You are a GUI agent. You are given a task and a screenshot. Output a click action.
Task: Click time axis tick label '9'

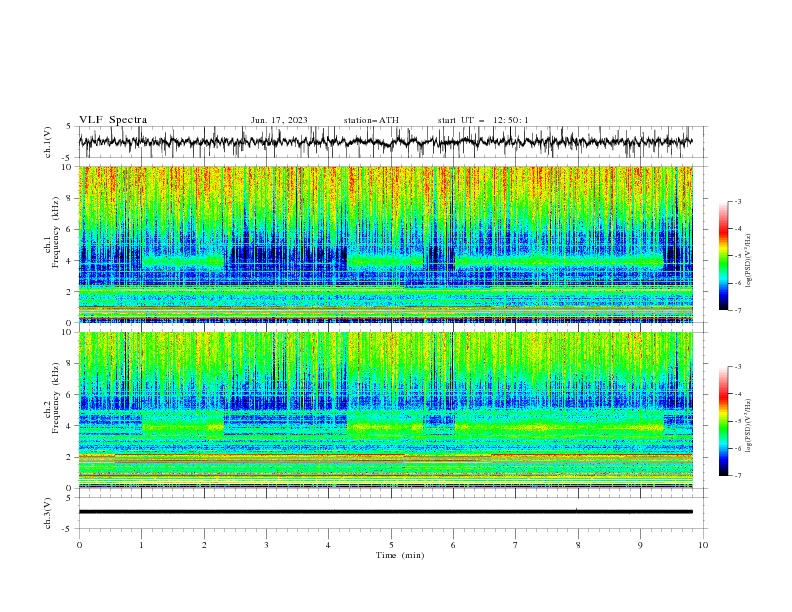(x=640, y=545)
